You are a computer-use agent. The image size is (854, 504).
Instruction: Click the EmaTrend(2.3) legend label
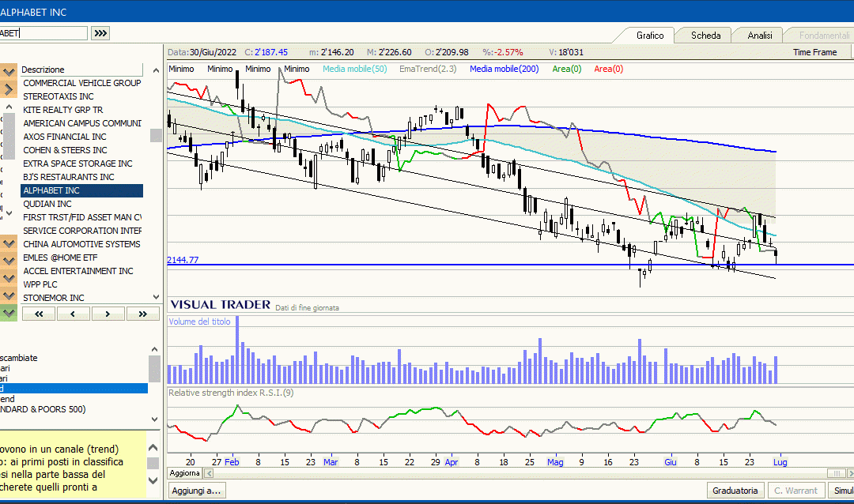(428, 70)
